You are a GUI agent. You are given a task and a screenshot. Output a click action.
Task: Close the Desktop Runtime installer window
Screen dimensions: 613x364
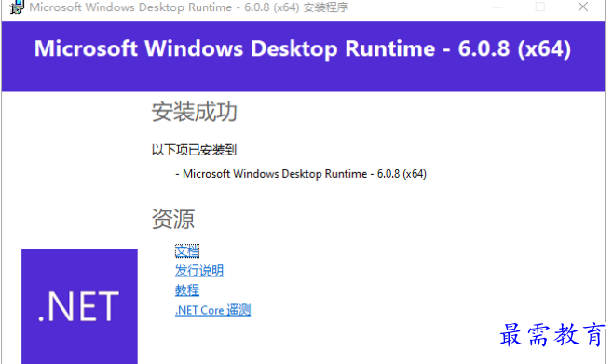583,7
